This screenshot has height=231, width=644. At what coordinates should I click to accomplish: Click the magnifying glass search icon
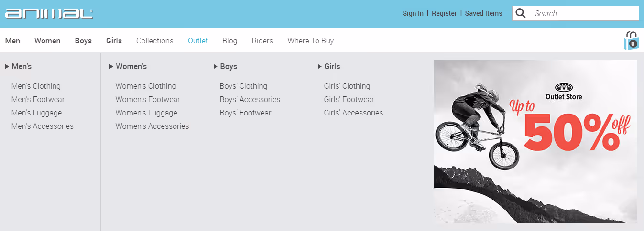(521, 13)
